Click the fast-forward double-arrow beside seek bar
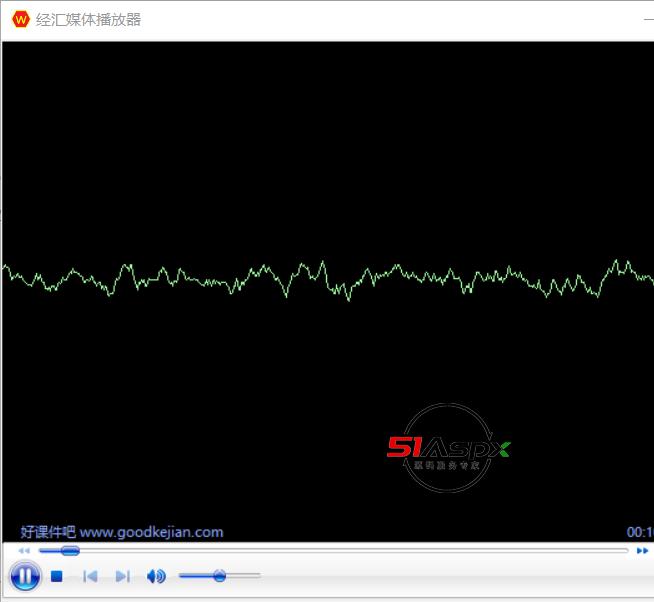The image size is (654, 602). pos(642,550)
